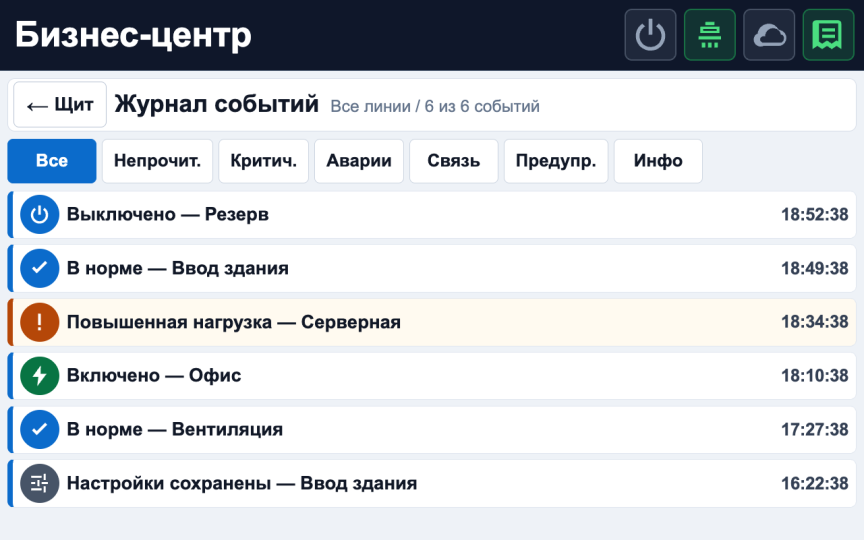
Task: Open Повышенная нагрузка — Серверная event
Action: [x=432, y=322]
